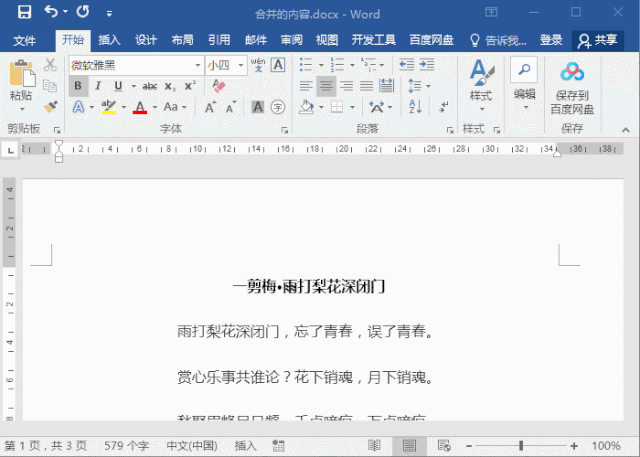
Task: Open the 编辑 (Editing) button
Action: [x=524, y=85]
